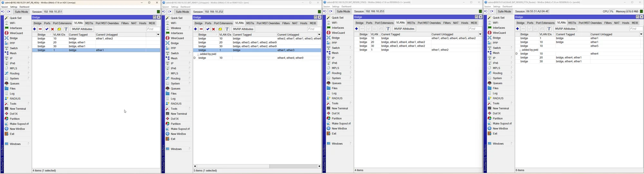Open WireGuard from the hEX S sidebar
This screenshot has height=174, width=644.
(x=16, y=33)
